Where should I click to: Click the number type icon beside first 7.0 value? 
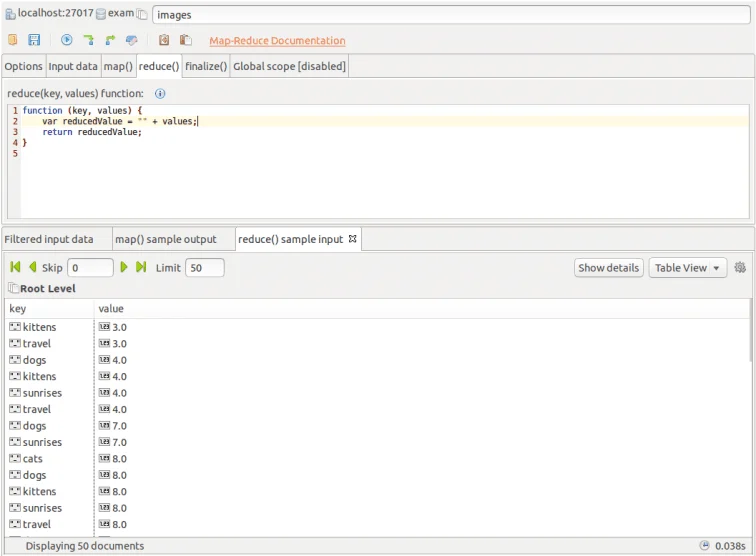(x=104, y=425)
